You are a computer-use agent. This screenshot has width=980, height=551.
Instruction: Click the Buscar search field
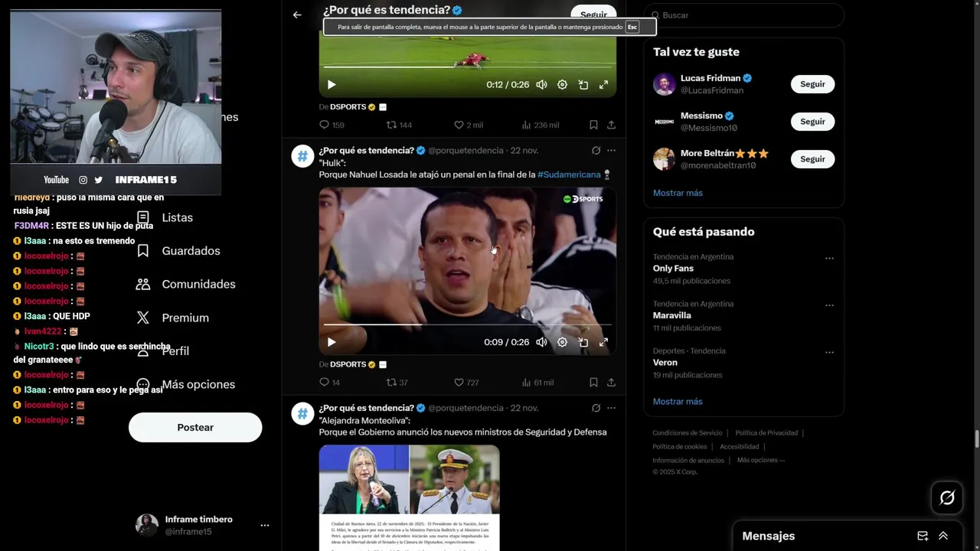coord(744,15)
